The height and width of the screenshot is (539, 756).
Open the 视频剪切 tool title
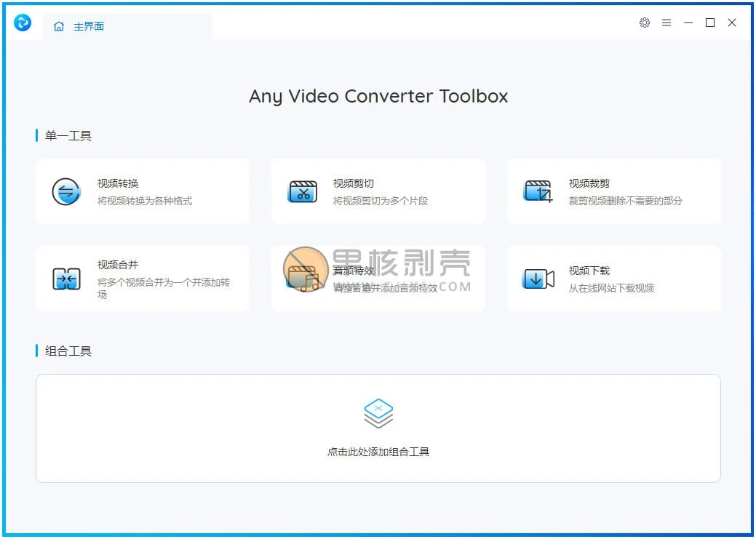pyautogui.click(x=354, y=183)
